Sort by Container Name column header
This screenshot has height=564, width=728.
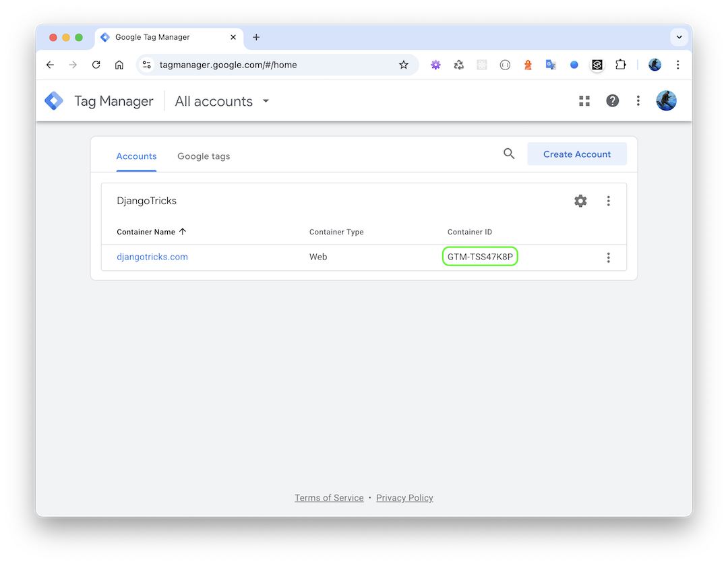(x=152, y=232)
